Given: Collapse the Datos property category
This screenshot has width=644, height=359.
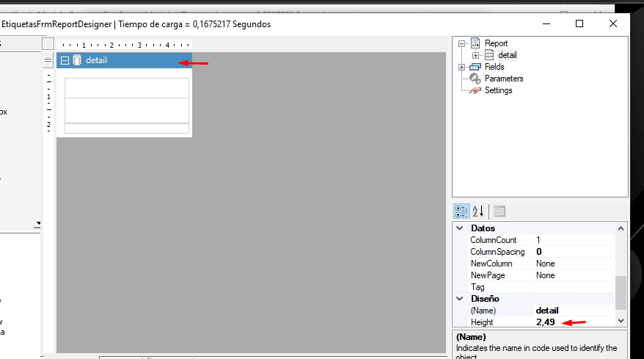Looking at the screenshot, I should pos(460,228).
